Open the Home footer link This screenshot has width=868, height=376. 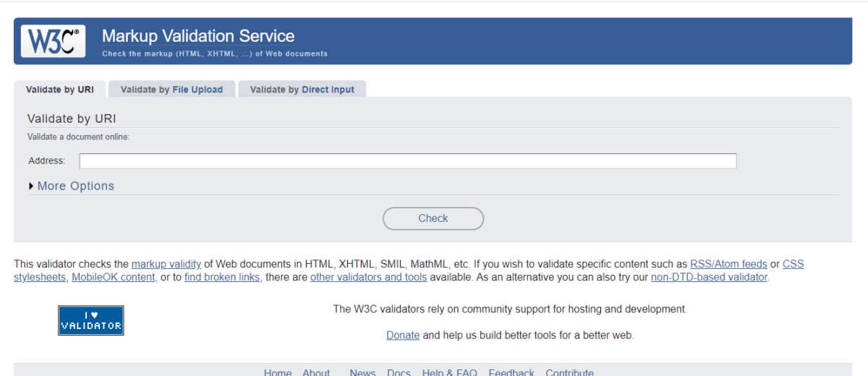[278, 372]
